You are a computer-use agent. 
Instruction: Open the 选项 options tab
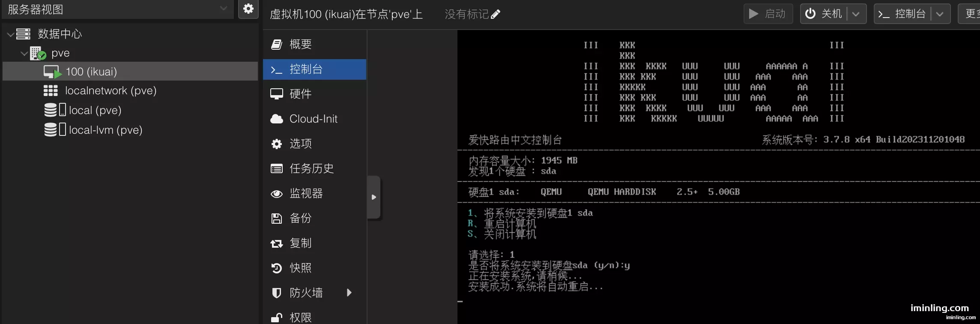click(314, 144)
